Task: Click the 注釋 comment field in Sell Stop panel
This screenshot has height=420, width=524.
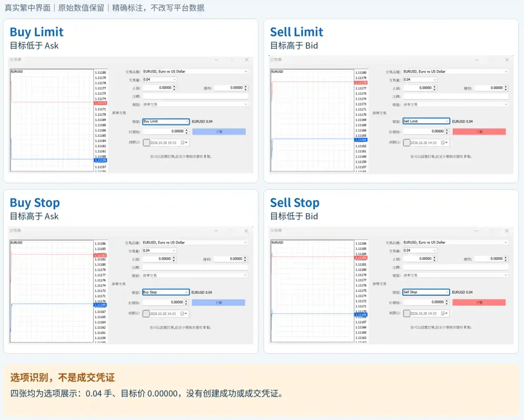Action: click(455, 268)
